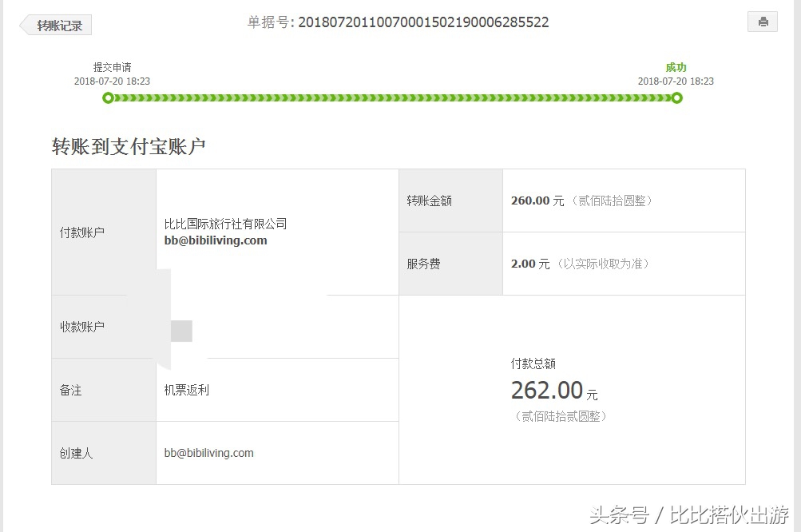Click the printer icon to print record

pyautogui.click(x=762, y=21)
